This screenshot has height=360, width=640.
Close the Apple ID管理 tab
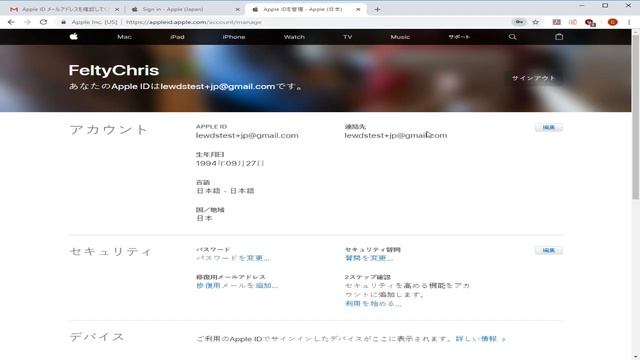[358, 9]
